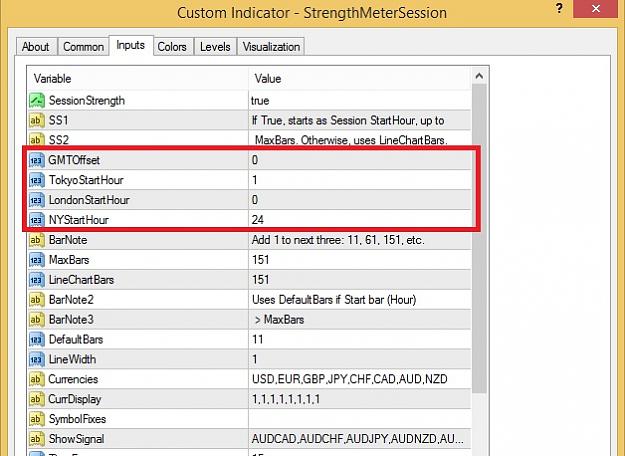625x456 pixels.
Task: Select the SessionStrength true value cell
Action: 360,100
